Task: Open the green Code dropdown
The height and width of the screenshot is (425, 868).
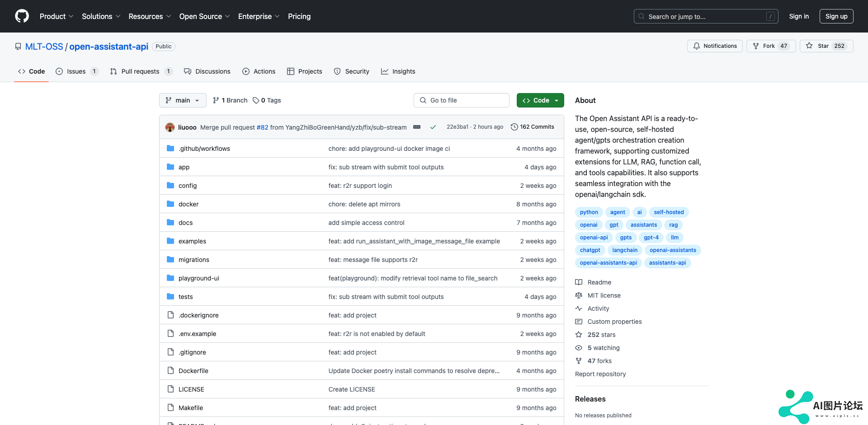Action: tap(540, 100)
